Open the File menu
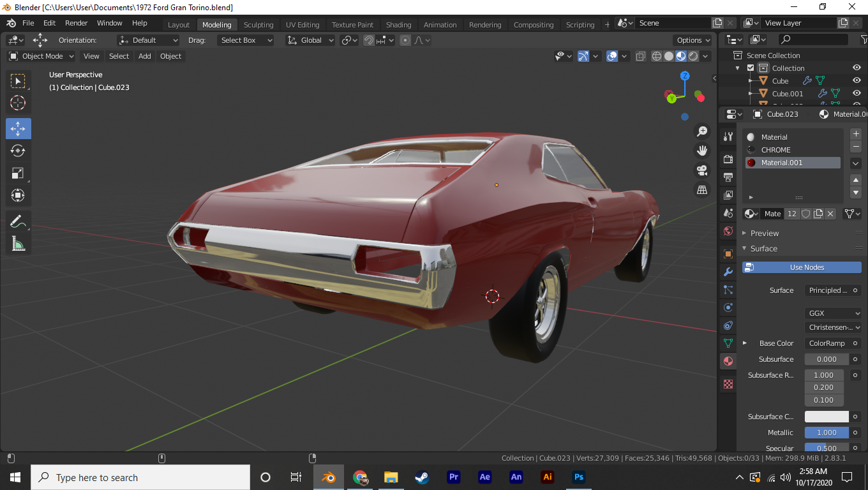The width and height of the screenshot is (868, 490). click(28, 23)
